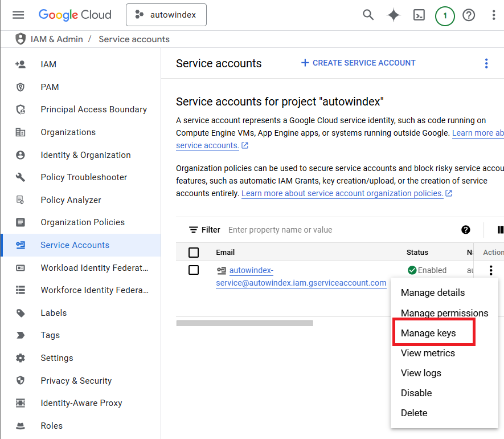Toggle the select-all checkbox in header
The width and height of the screenshot is (504, 439).
pos(194,253)
